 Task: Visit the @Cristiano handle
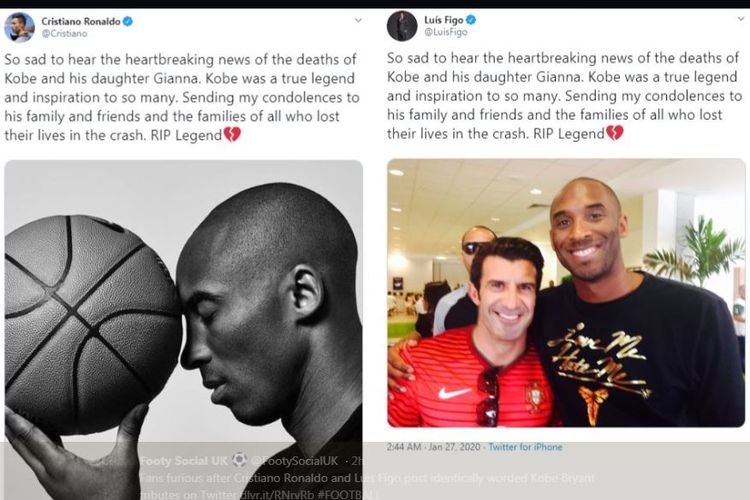point(64,33)
